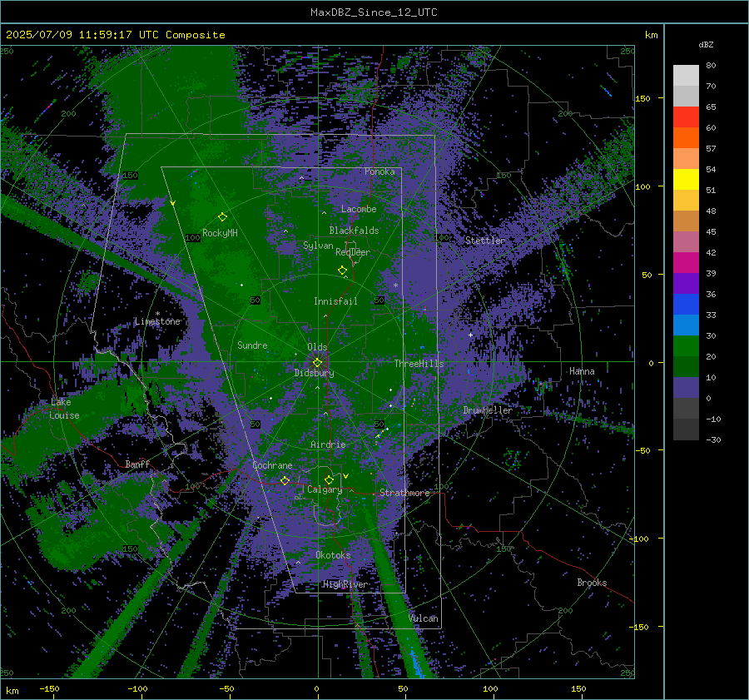Select the Strathmore label
This screenshot has height=700, width=749.
[x=404, y=493]
